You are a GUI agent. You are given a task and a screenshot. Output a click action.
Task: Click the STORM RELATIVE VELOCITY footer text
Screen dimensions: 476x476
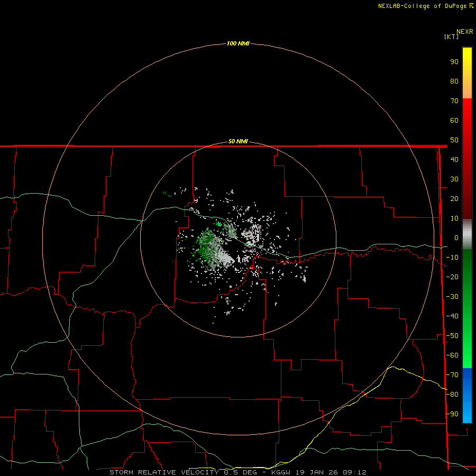(164, 472)
